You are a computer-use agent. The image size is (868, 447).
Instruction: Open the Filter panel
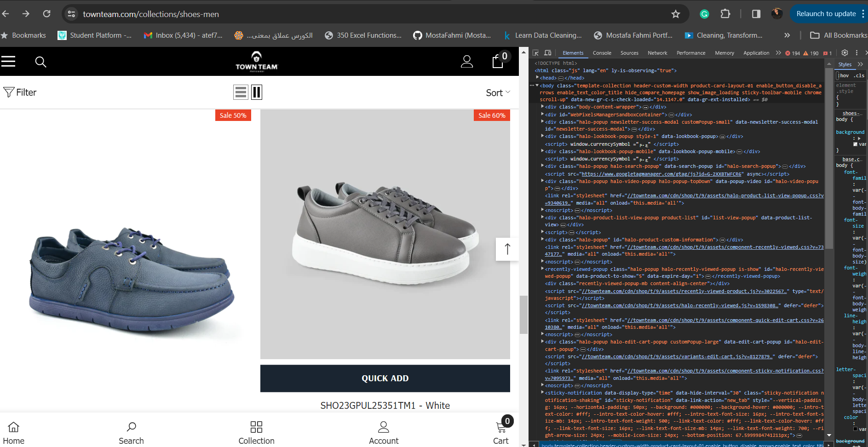tap(20, 92)
